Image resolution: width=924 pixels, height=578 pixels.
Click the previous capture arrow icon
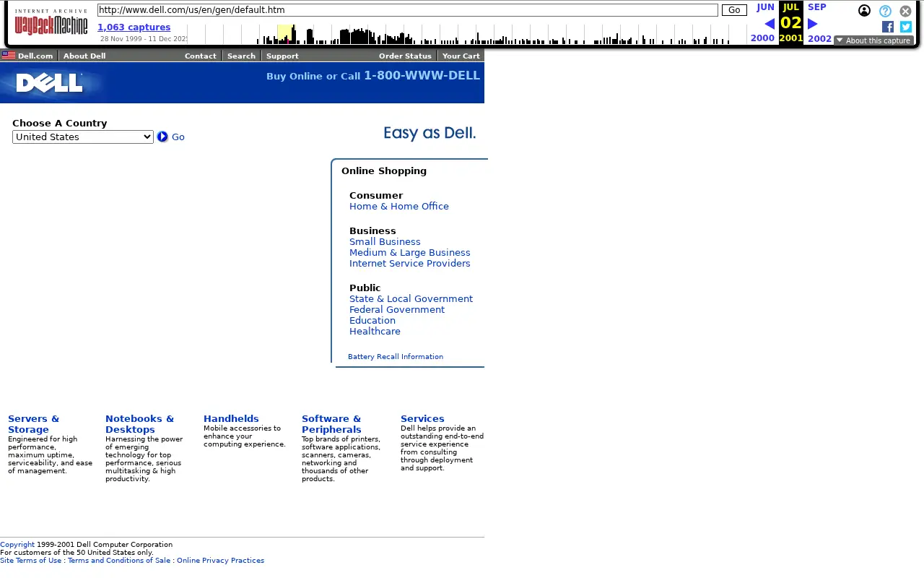[770, 24]
